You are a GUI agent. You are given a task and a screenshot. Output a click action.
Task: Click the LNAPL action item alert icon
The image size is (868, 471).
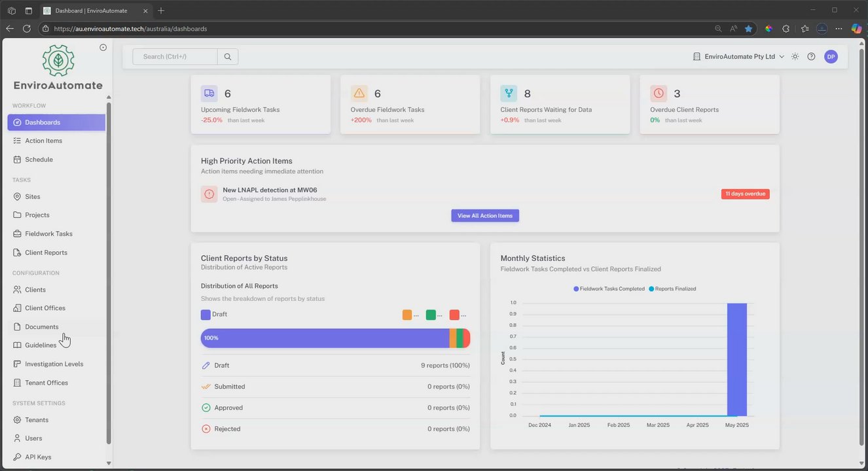209,194
